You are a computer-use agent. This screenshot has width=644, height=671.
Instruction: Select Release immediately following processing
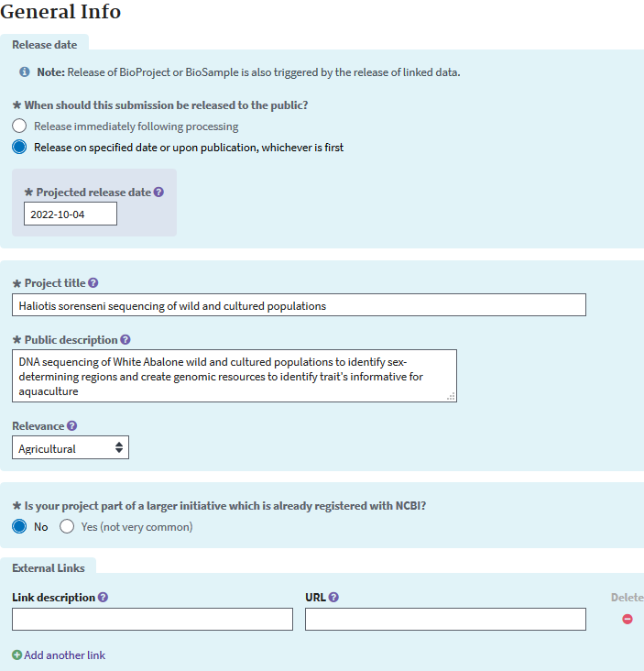19,126
